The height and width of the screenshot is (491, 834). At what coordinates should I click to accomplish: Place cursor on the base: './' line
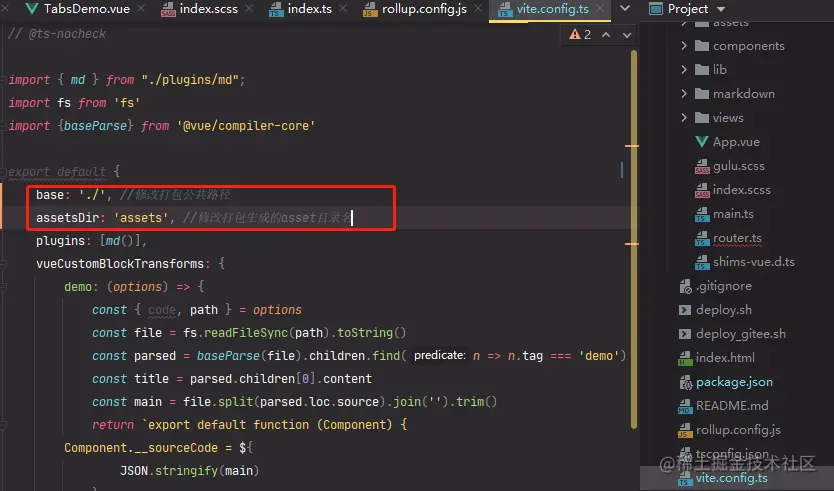[134, 195]
